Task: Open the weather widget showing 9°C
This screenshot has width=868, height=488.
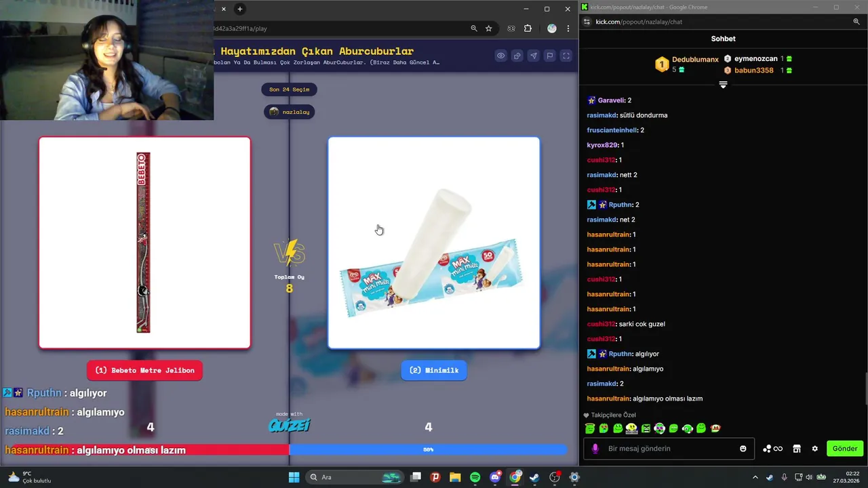Action: tap(29, 477)
